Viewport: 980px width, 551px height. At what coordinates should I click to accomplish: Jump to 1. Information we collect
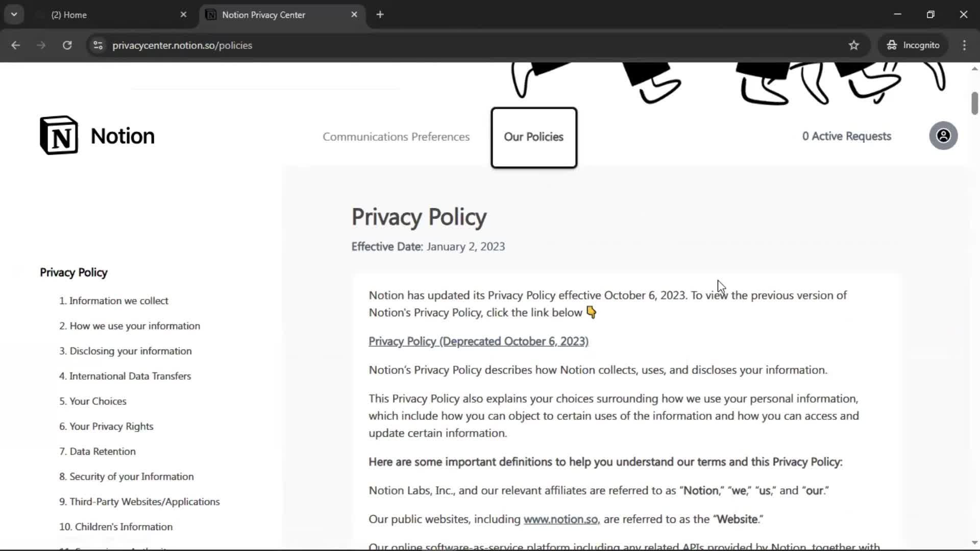coord(113,301)
